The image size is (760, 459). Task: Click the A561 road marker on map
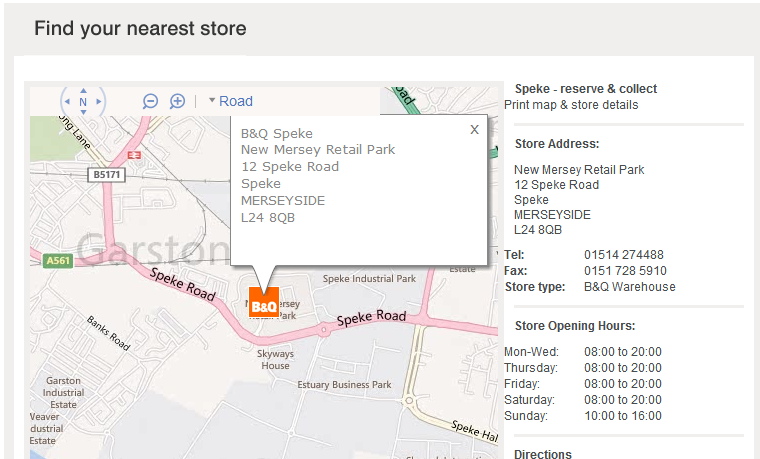tap(58, 260)
